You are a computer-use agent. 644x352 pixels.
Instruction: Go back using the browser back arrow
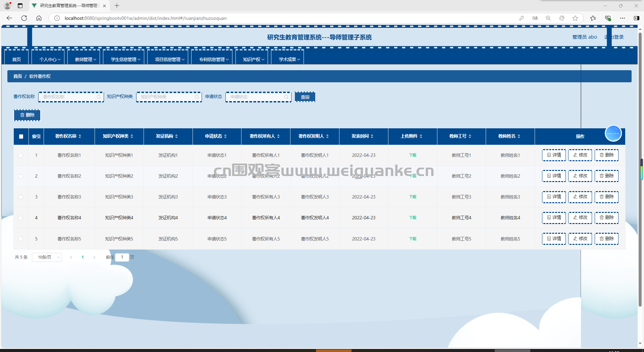[9, 18]
